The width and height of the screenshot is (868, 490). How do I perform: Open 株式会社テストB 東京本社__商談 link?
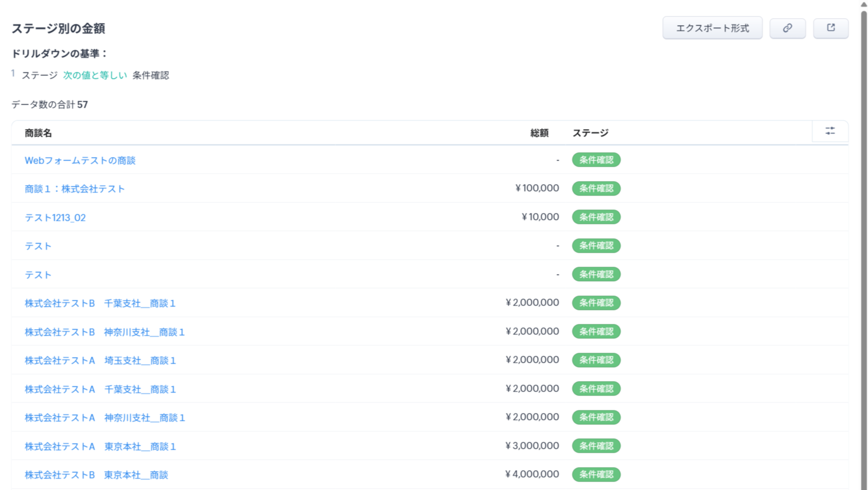[x=96, y=475]
